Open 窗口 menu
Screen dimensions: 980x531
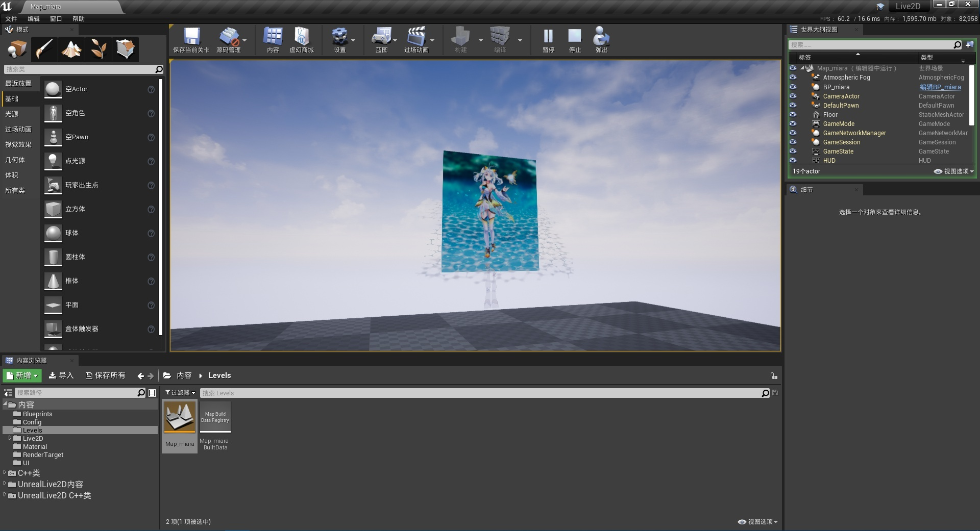click(56, 19)
